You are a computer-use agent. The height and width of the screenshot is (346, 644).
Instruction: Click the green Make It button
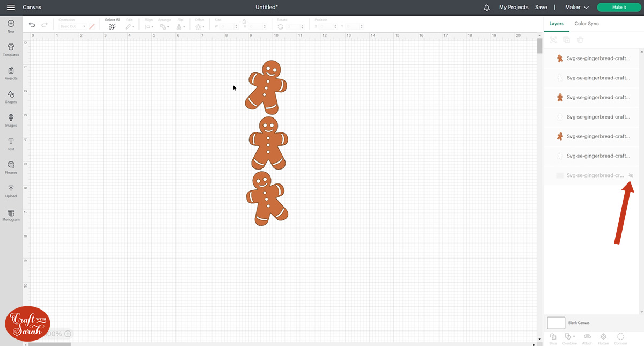click(619, 8)
